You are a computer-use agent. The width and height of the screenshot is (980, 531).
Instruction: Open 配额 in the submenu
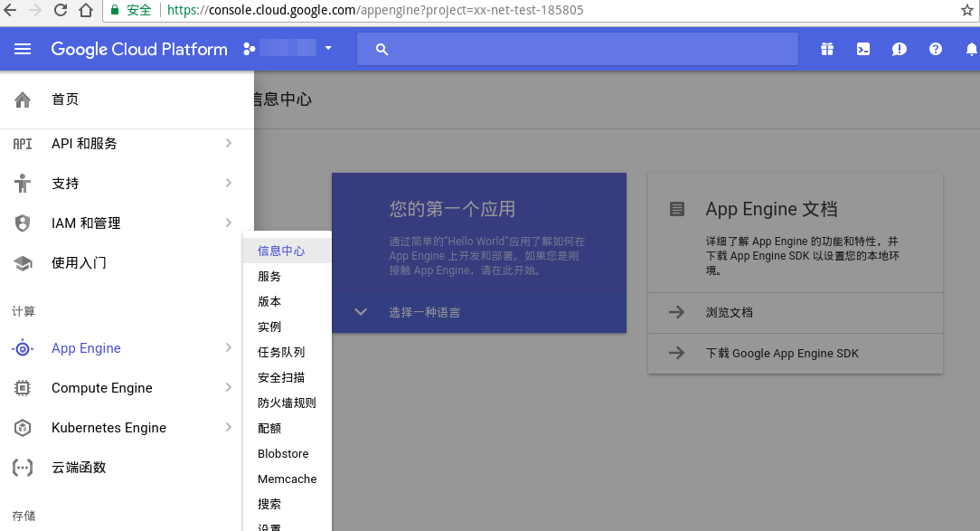[x=287, y=429]
